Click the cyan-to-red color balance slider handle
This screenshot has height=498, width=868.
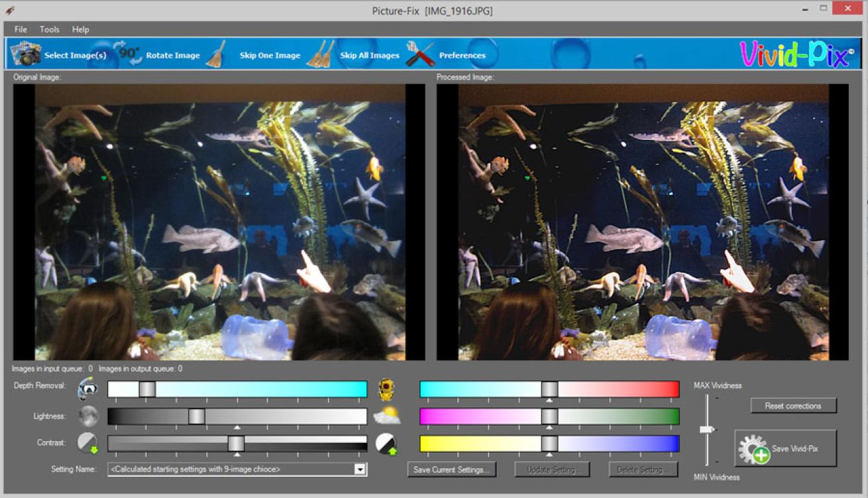pyautogui.click(x=549, y=389)
